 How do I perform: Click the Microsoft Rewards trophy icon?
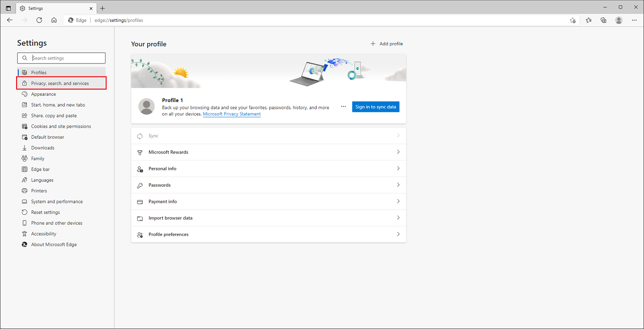tap(140, 152)
